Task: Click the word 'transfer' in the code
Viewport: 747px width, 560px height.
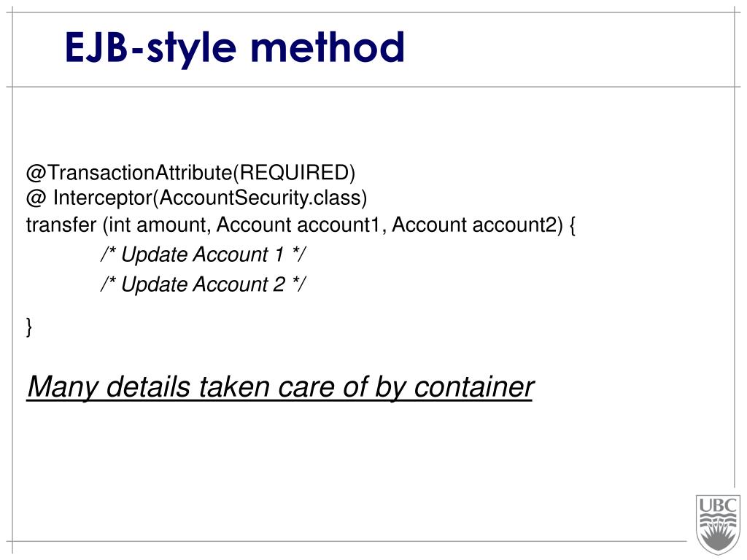Action: tap(61, 225)
